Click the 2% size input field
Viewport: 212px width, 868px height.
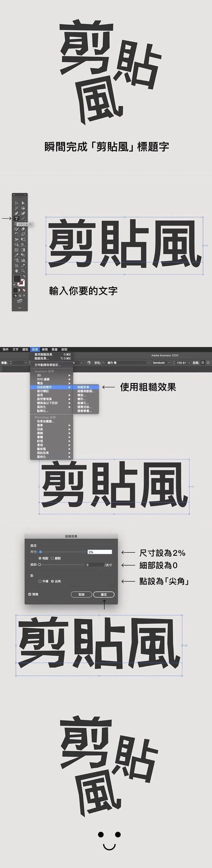coord(100,552)
